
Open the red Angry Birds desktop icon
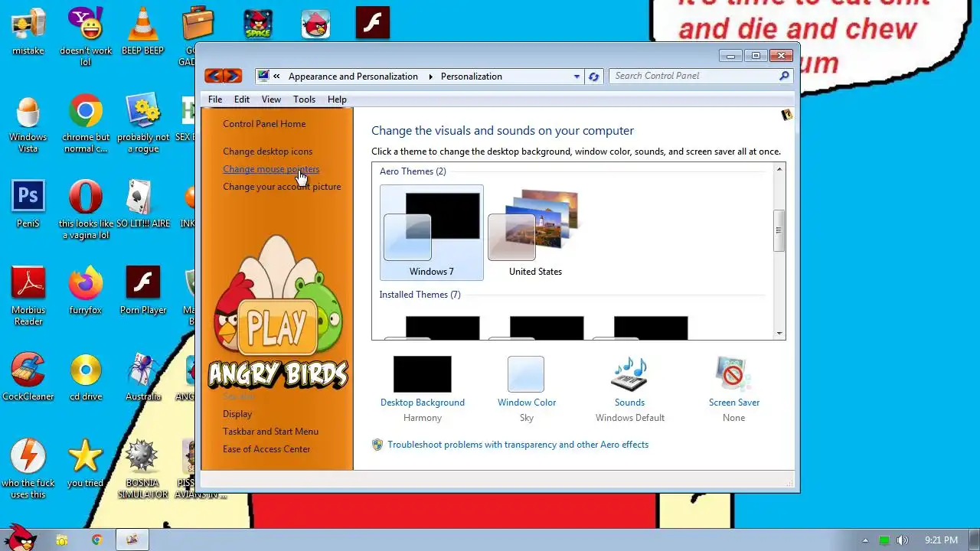click(x=315, y=24)
